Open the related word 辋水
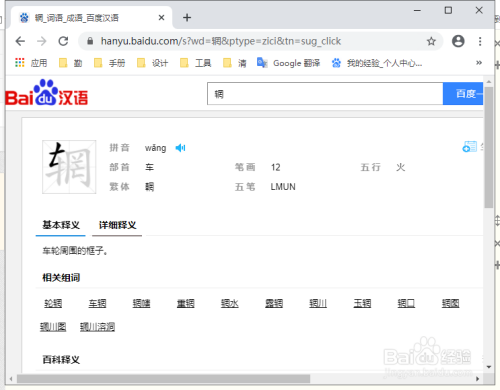 [230, 303]
